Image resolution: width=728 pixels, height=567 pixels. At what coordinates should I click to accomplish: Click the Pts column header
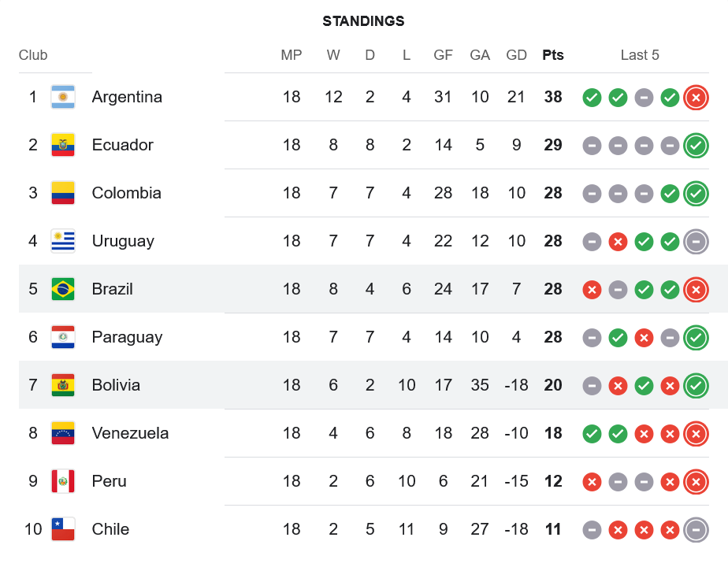[x=553, y=55]
